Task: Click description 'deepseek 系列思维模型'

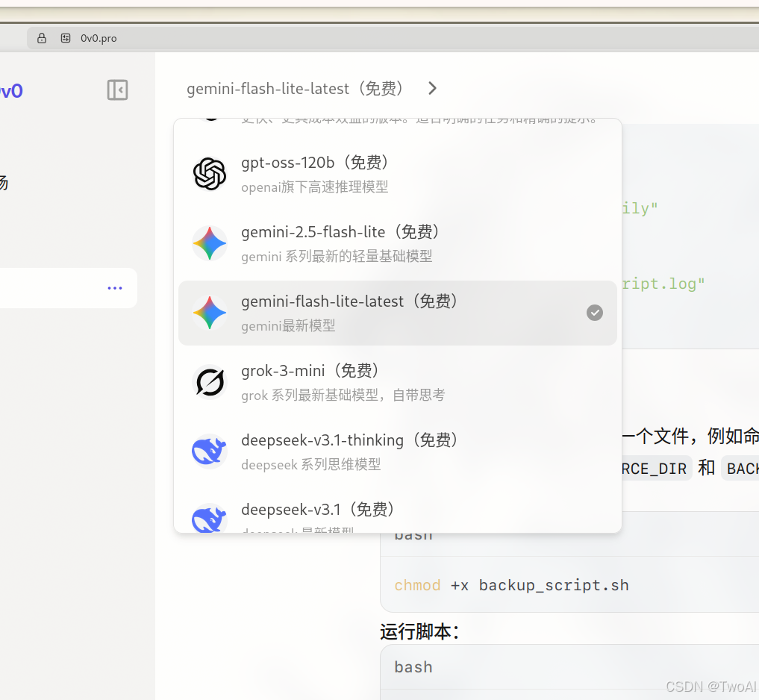Action: point(310,464)
